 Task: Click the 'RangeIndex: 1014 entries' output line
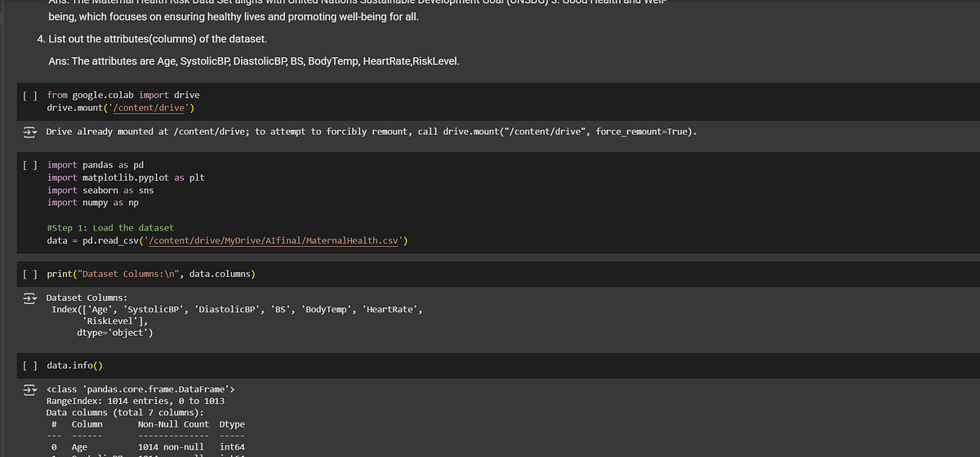click(x=136, y=401)
